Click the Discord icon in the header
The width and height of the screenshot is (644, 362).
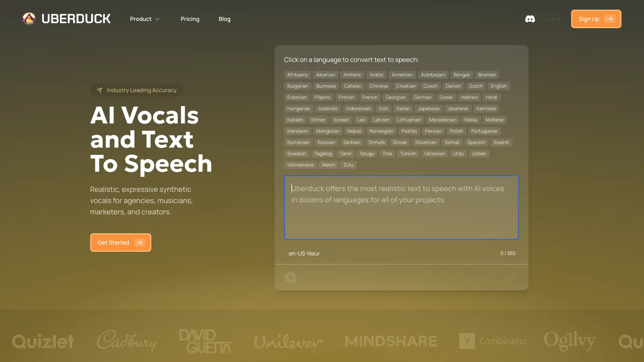tap(530, 19)
